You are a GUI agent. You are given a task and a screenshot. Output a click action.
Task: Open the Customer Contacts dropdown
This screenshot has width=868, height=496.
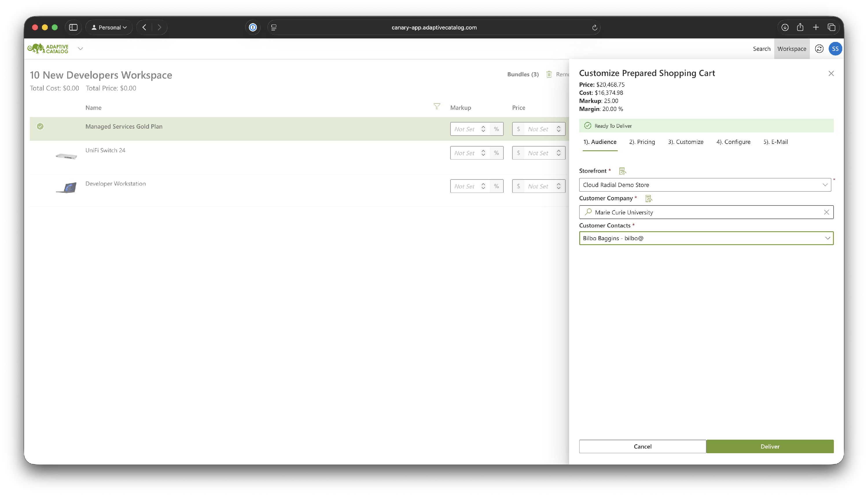tap(827, 238)
